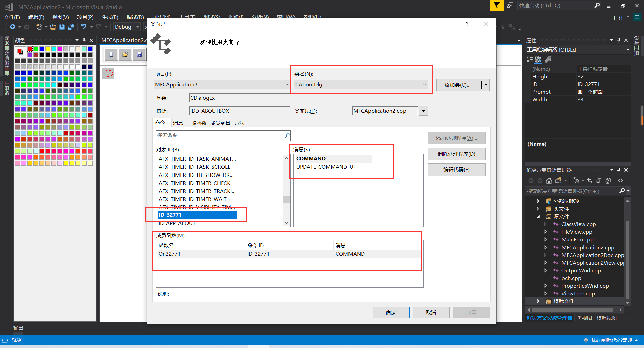Click the 取消 button
Viewport: 644px width, 348px height.
[x=431, y=312]
